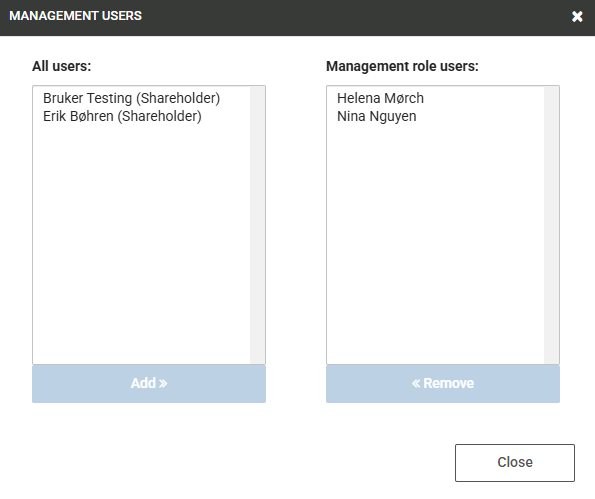Select Bruker Testing (Shareholder) in All users

131,98
